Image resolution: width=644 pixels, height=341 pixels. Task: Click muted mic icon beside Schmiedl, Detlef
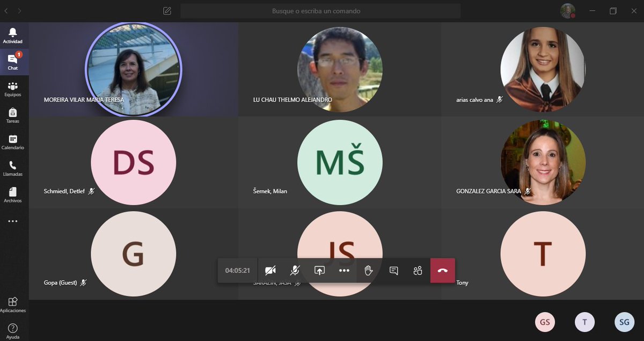click(x=91, y=191)
